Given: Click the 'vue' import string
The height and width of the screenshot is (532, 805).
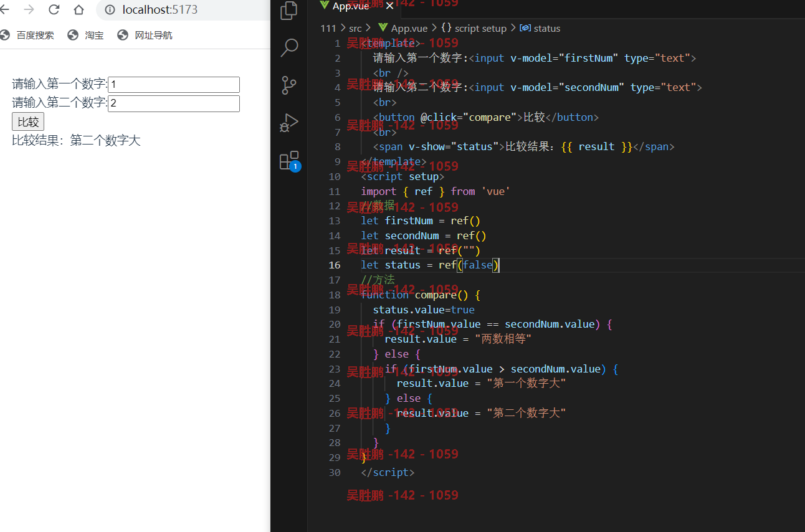Looking at the screenshot, I should 495,191.
